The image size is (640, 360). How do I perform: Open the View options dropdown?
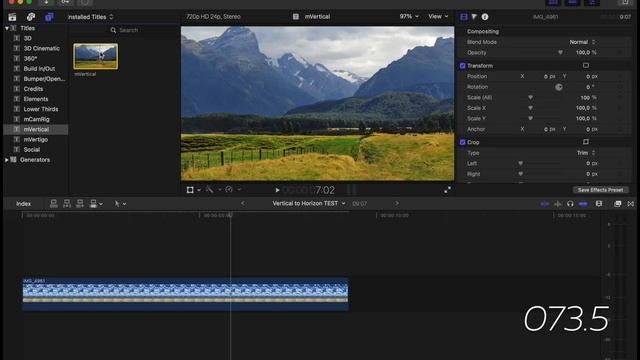[x=438, y=16]
